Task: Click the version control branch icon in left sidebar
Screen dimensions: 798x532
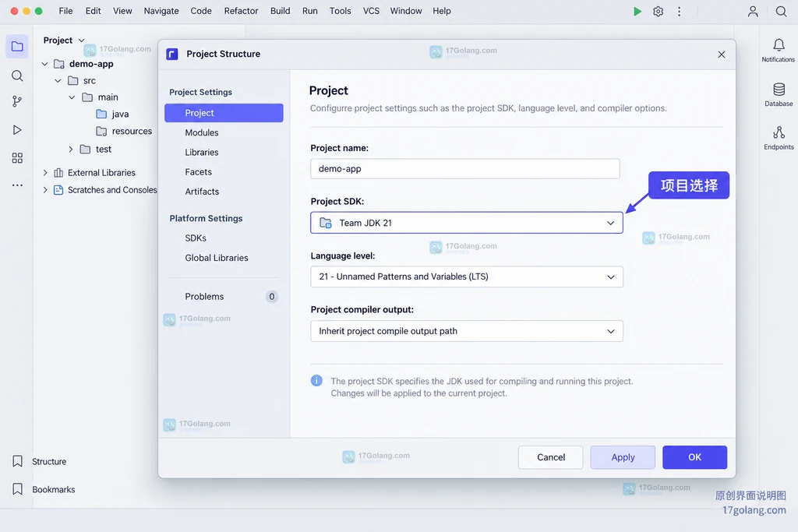Action: pyautogui.click(x=17, y=101)
